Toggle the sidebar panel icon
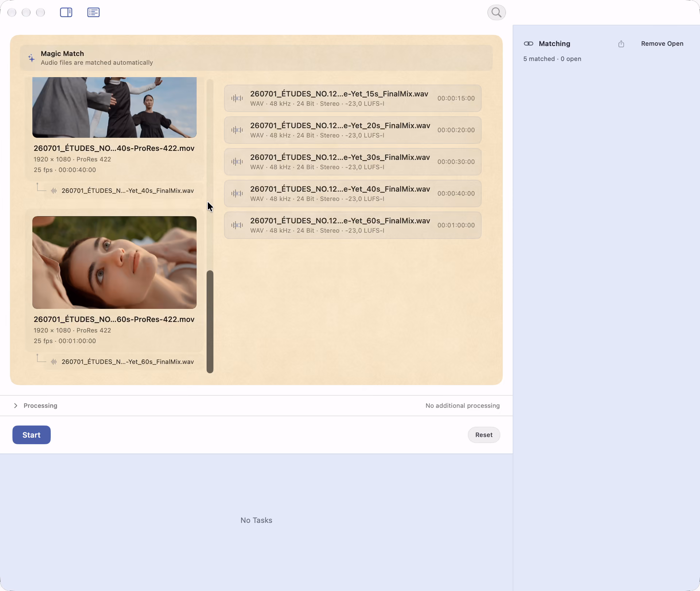The height and width of the screenshot is (591, 700). coord(66,12)
